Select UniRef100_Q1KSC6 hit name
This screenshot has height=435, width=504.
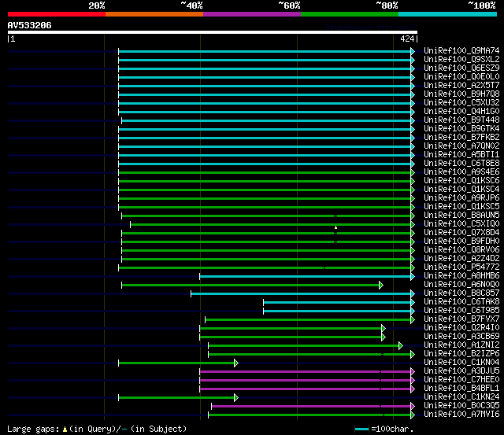point(461,181)
